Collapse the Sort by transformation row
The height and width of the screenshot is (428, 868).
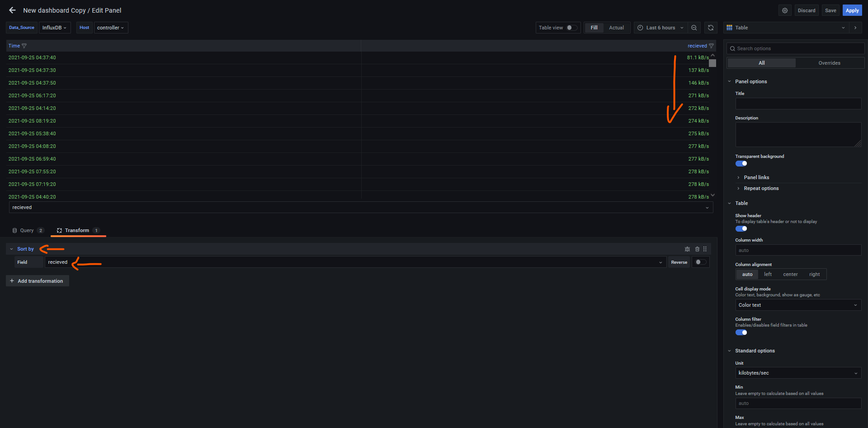point(12,249)
